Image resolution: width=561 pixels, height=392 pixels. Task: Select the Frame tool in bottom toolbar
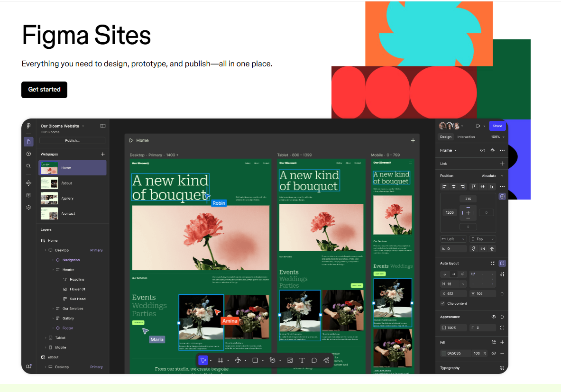click(221, 360)
